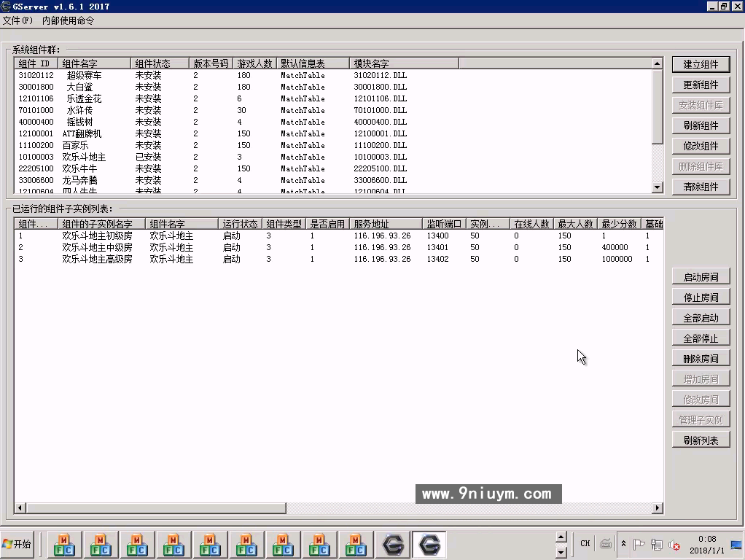Show hidden tray icons with the arrow

[623, 544]
